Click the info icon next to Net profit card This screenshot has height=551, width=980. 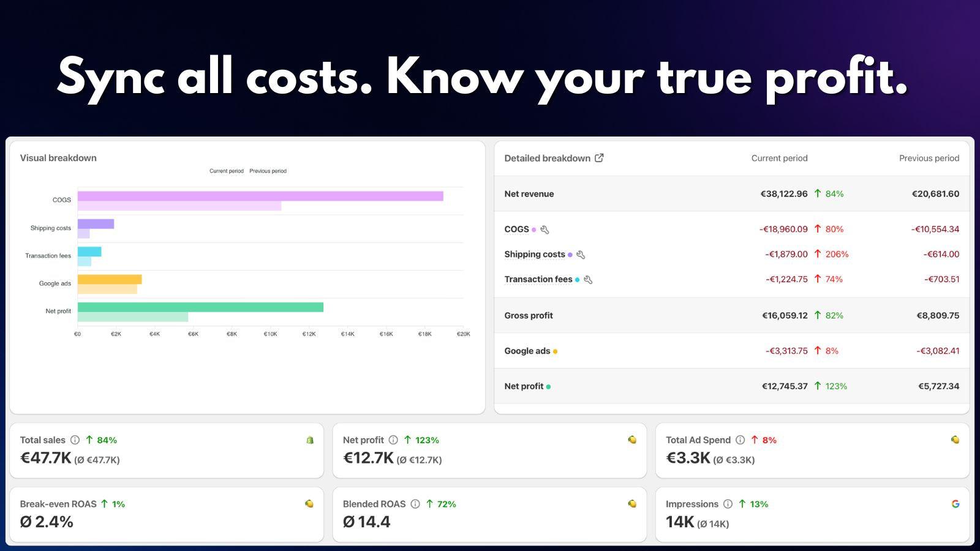coord(393,440)
